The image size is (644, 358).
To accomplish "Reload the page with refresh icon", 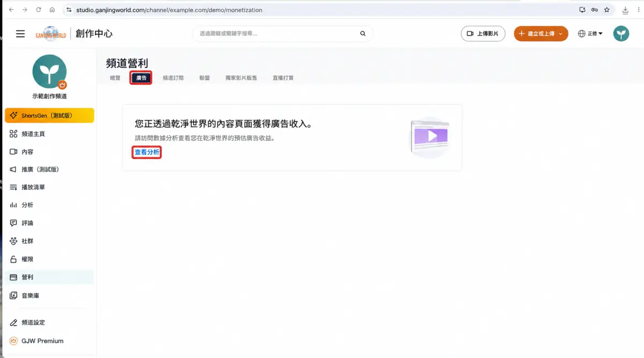I will click(x=39, y=10).
